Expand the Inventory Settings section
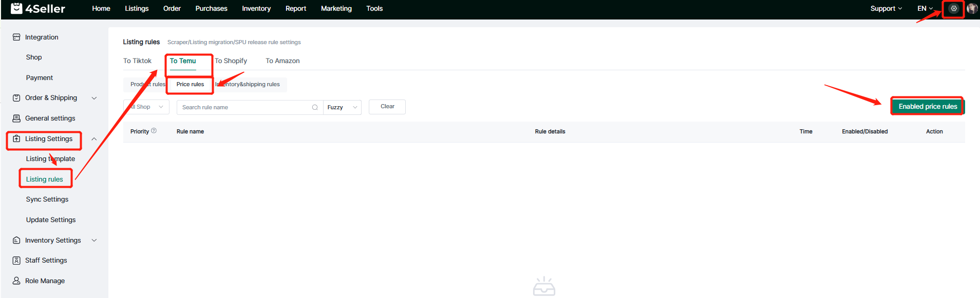 [94, 241]
